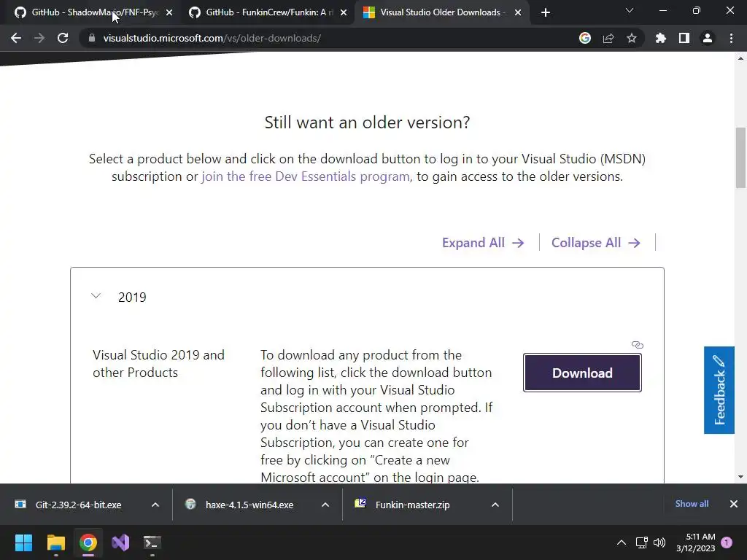Open the terminal taskbar icon
This screenshot has height=560, width=747.
click(152, 542)
